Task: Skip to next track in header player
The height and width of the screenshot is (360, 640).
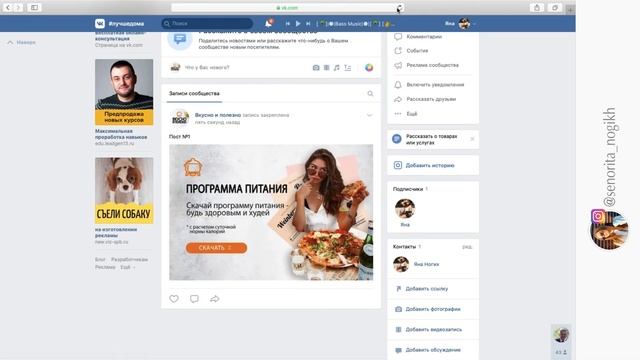Action: 308,24
